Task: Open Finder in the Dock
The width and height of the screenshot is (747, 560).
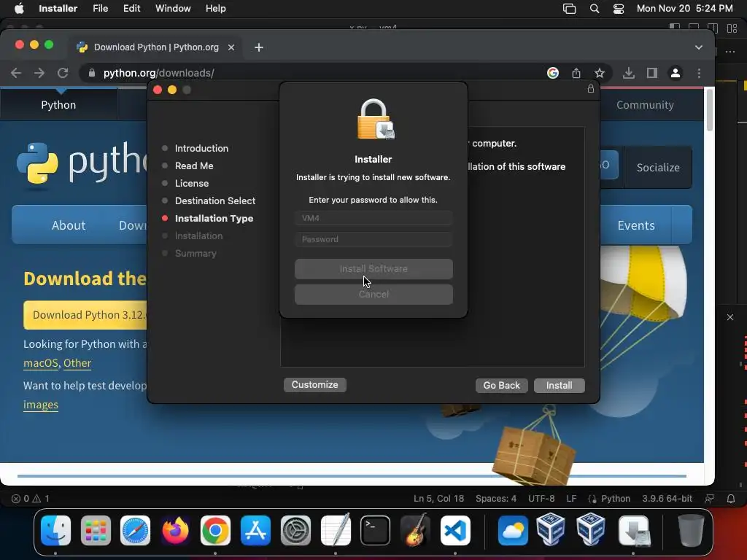Action: tap(55, 531)
